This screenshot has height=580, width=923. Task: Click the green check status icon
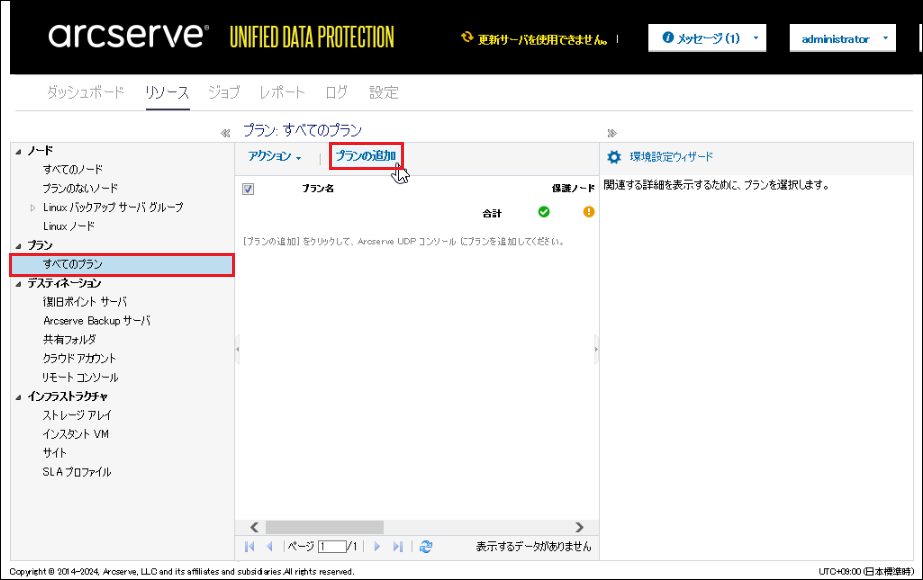coord(544,212)
